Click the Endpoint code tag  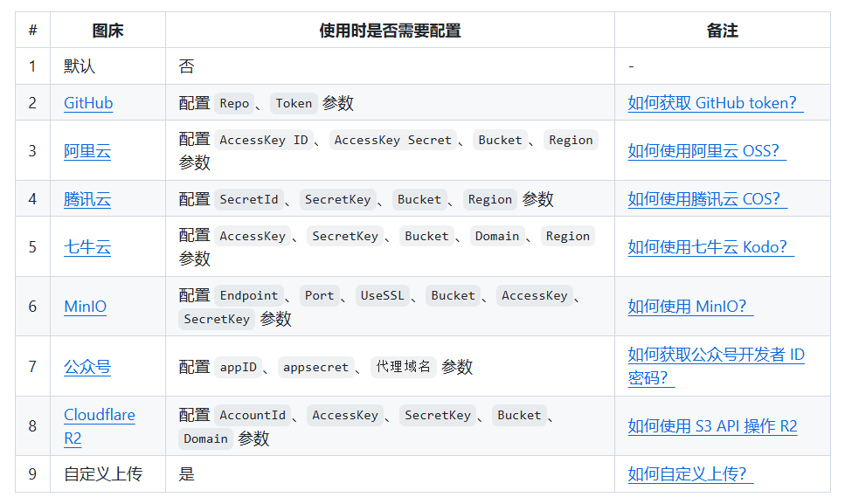(249, 295)
